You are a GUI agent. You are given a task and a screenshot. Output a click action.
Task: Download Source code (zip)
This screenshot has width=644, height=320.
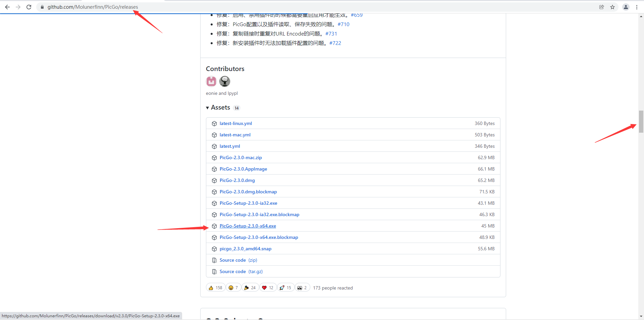pyautogui.click(x=238, y=260)
